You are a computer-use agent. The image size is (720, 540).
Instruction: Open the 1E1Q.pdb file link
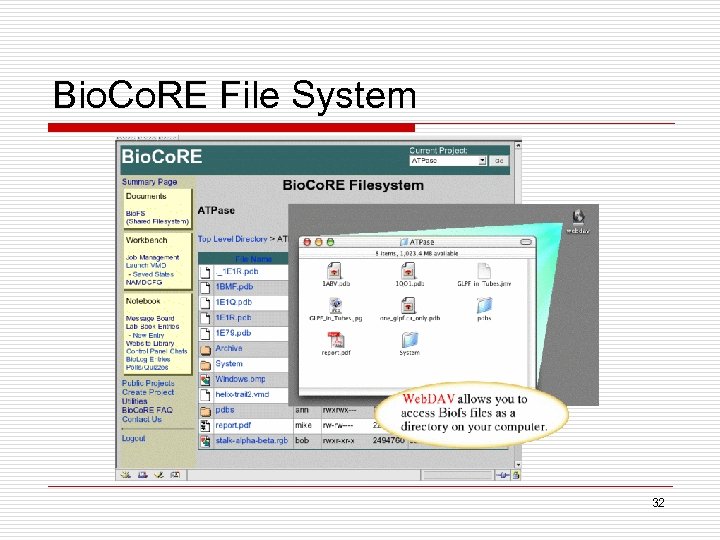233,303
